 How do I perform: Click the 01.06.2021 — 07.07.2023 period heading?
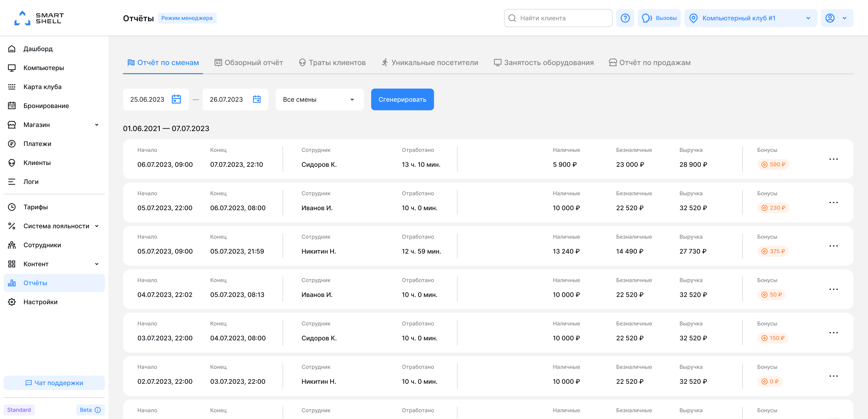click(166, 129)
